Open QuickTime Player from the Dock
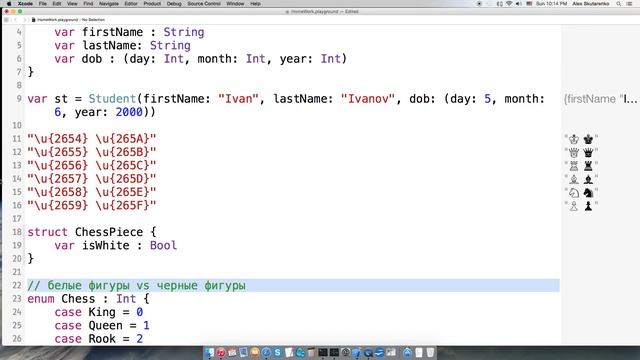Screen dimensions: 640x360 (368, 353)
